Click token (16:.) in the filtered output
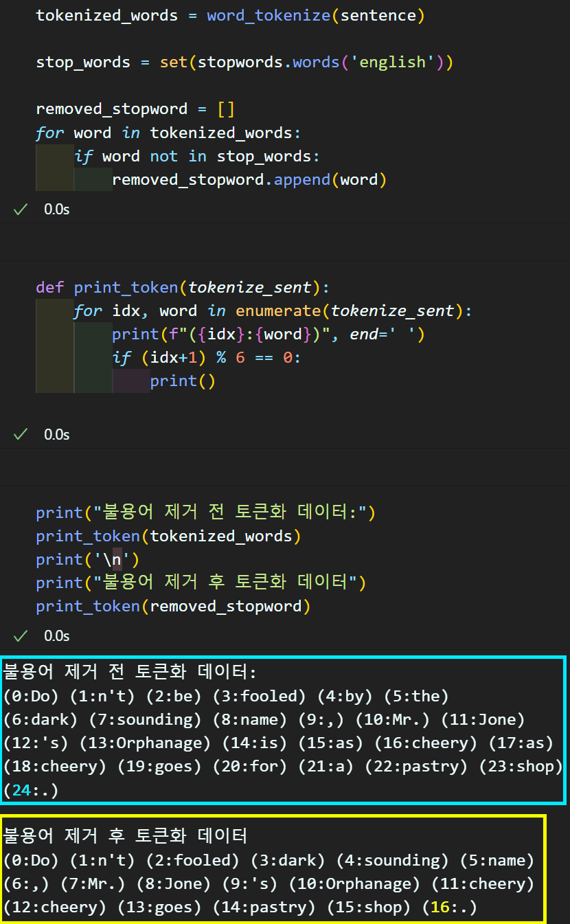 (450, 908)
